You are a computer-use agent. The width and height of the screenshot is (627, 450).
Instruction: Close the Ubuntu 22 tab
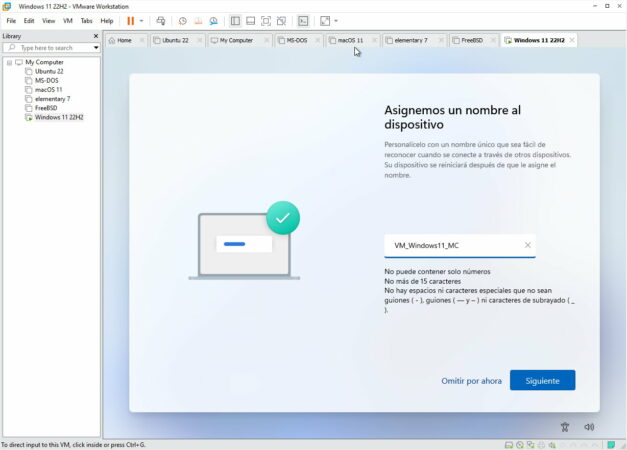pyautogui.click(x=199, y=40)
